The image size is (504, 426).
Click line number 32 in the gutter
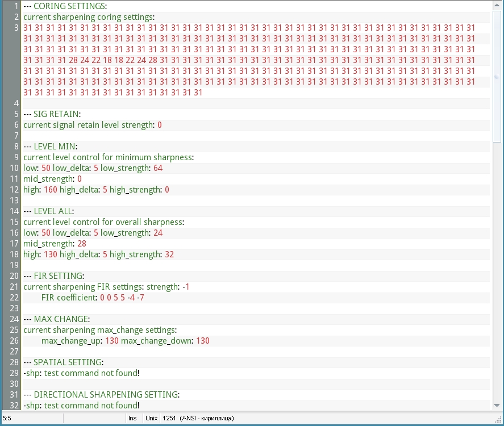[x=14, y=406]
